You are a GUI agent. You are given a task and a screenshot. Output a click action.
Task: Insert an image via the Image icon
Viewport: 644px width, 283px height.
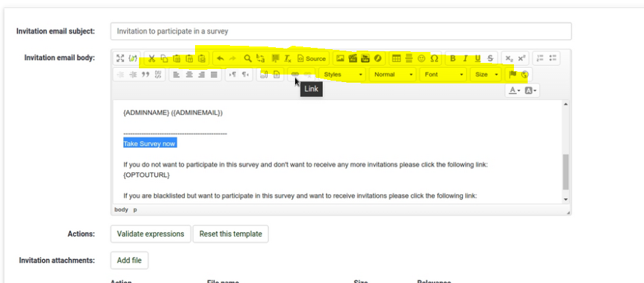pos(340,58)
